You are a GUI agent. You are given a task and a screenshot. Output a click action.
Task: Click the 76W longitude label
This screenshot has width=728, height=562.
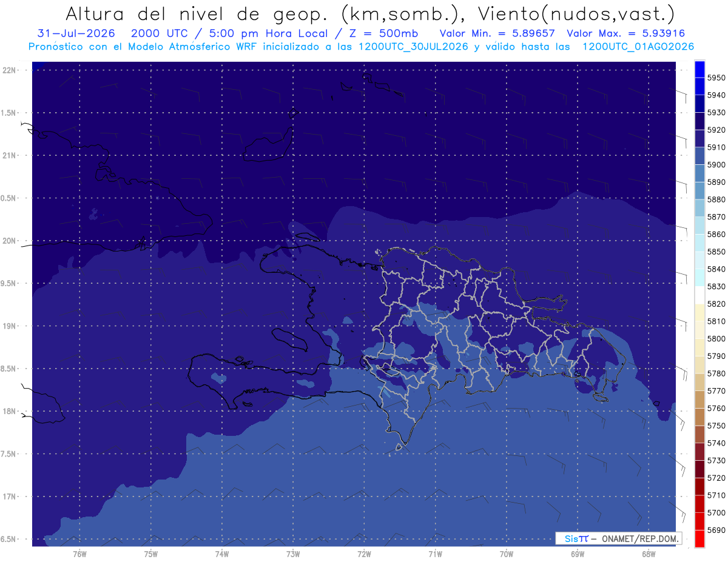[79, 554]
